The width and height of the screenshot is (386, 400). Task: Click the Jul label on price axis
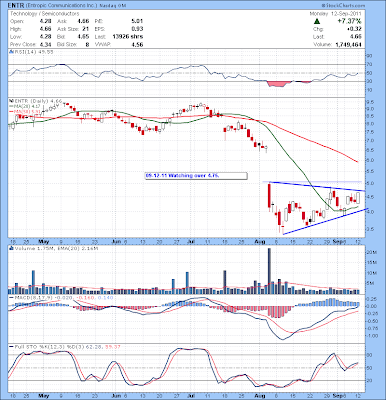coord(191,241)
